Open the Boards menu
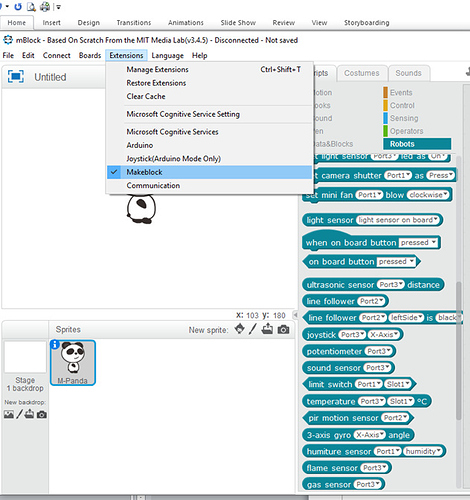Image resolution: width=470 pixels, height=500 pixels. tap(90, 55)
